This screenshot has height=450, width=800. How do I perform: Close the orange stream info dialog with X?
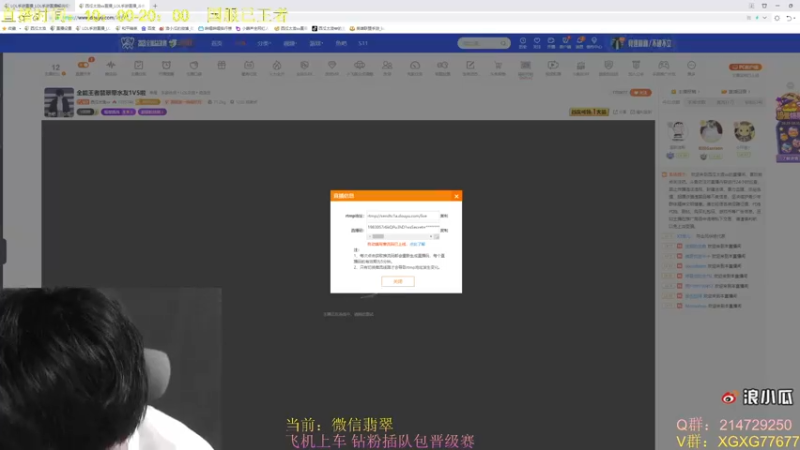click(x=456, y=196)
